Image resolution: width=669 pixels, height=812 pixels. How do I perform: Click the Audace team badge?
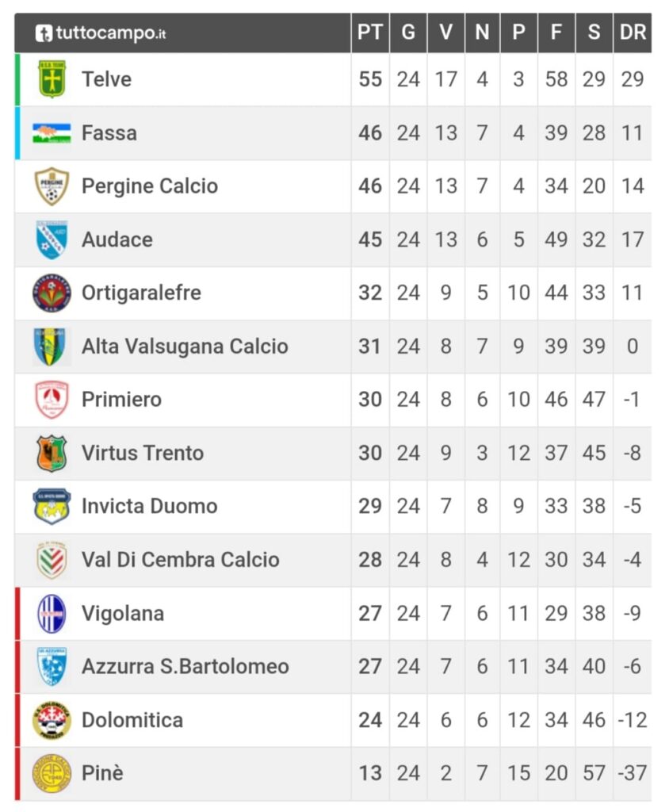point(52,239)
